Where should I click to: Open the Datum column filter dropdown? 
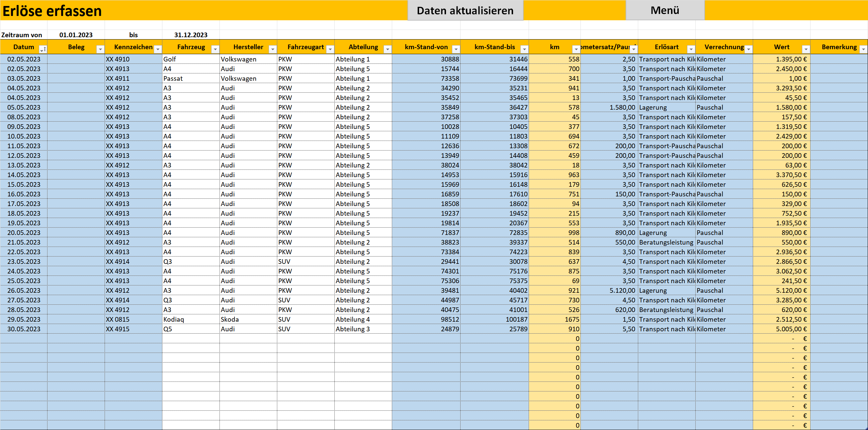coord(43,50)
